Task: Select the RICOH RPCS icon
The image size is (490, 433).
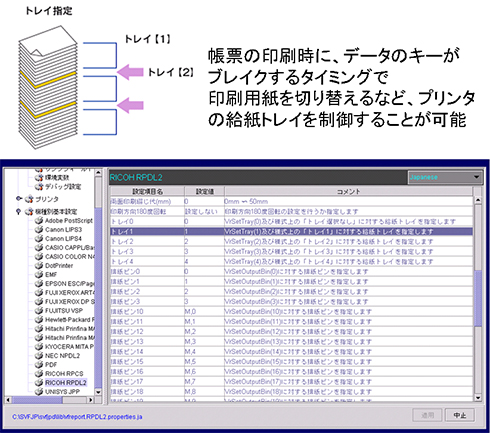Action: point(39,373)
